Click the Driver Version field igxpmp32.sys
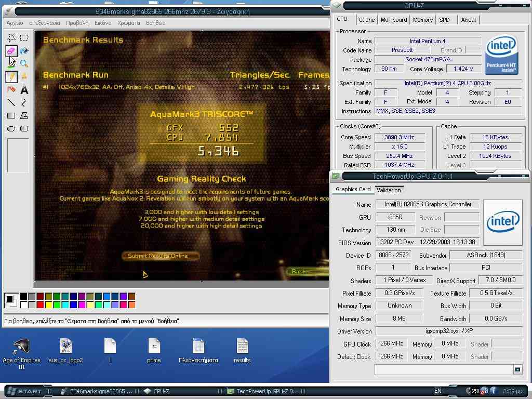 449,331
